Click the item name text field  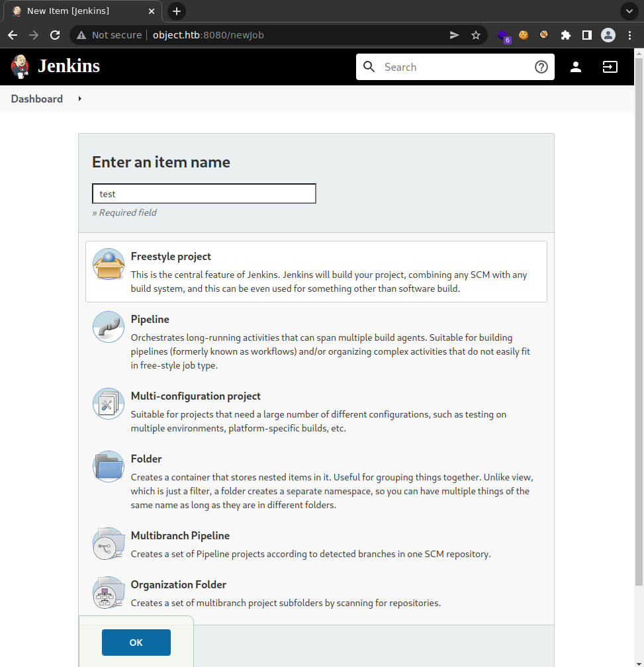[204, 194]
